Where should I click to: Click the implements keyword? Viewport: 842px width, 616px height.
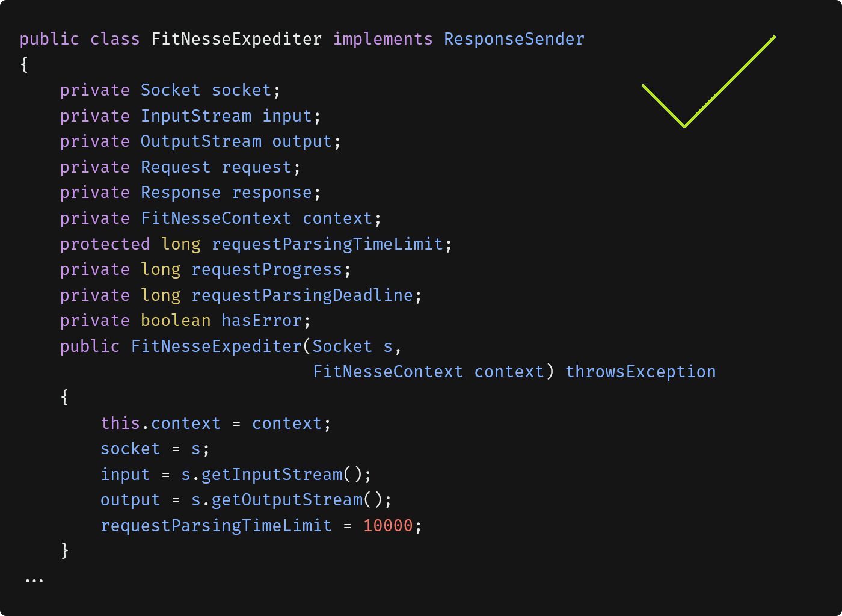point(383,39)
